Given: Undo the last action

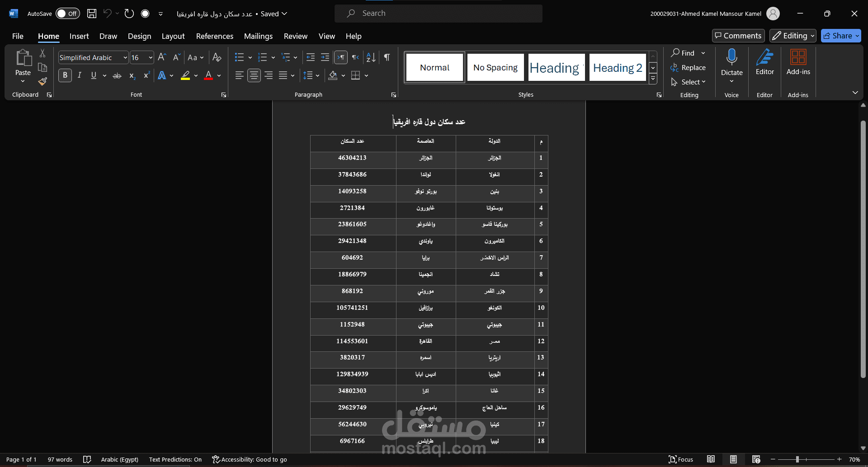Looking at the screenshot, I should click(107, 14).
